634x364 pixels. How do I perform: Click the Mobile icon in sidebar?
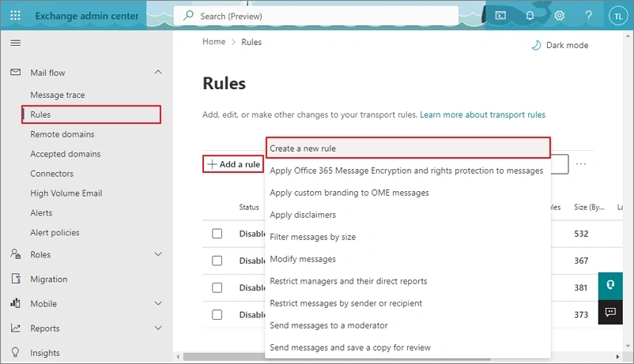[15, 303]
